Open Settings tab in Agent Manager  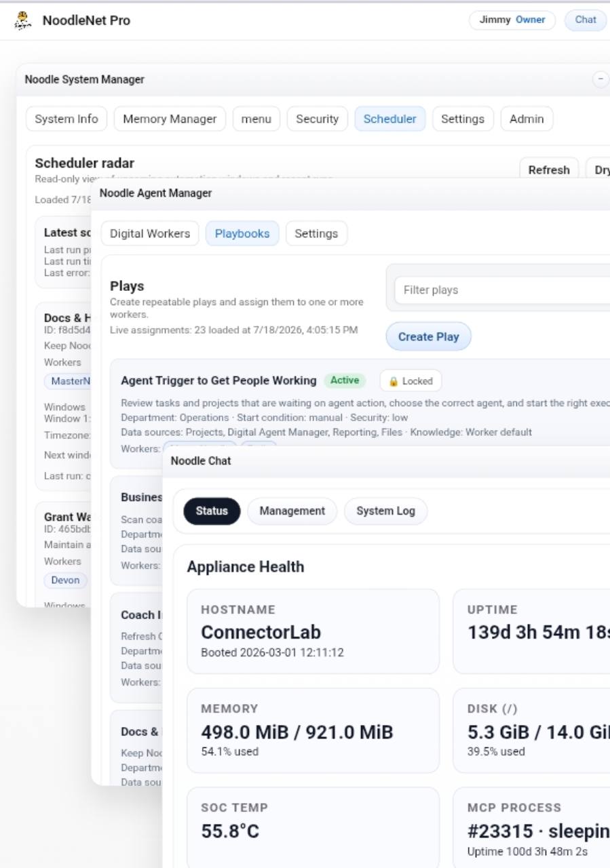[316, 233]
